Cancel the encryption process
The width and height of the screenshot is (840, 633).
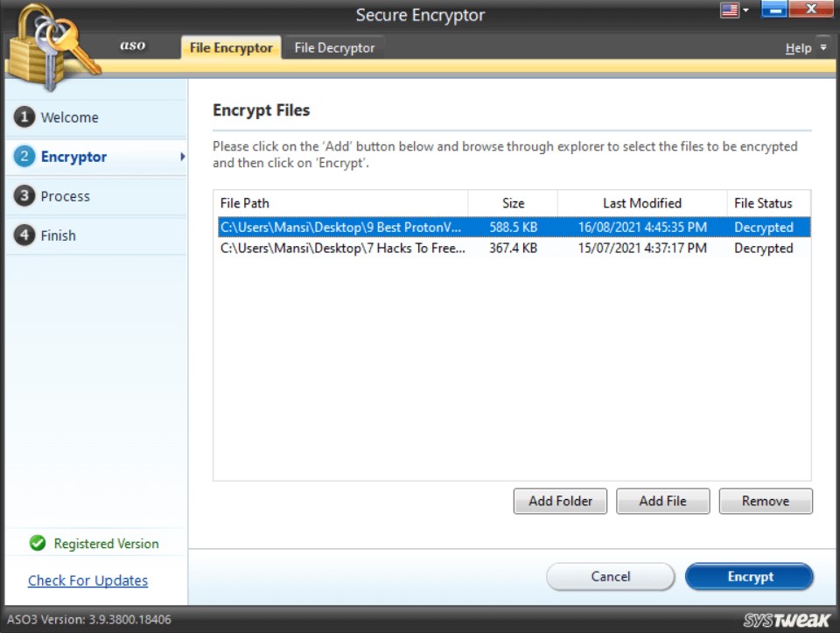pos(610,576)
